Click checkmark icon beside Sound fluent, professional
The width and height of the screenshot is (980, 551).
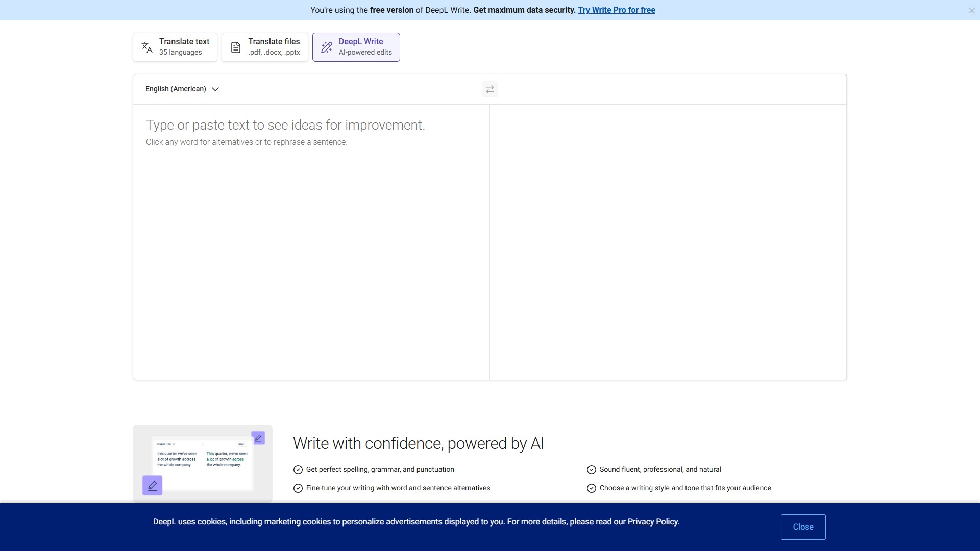(592, 470)
